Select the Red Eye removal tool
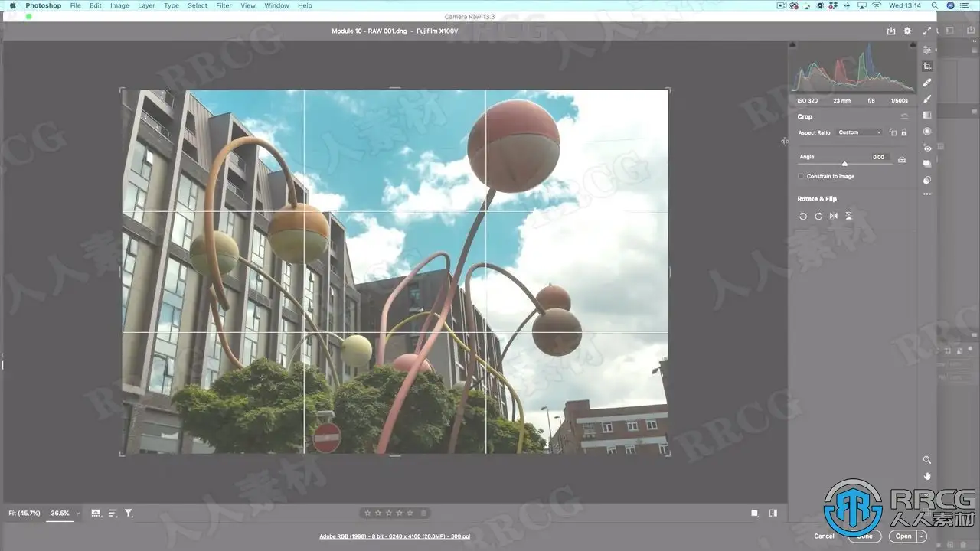The height and width of the screenshot is (551, 980). 927,148
